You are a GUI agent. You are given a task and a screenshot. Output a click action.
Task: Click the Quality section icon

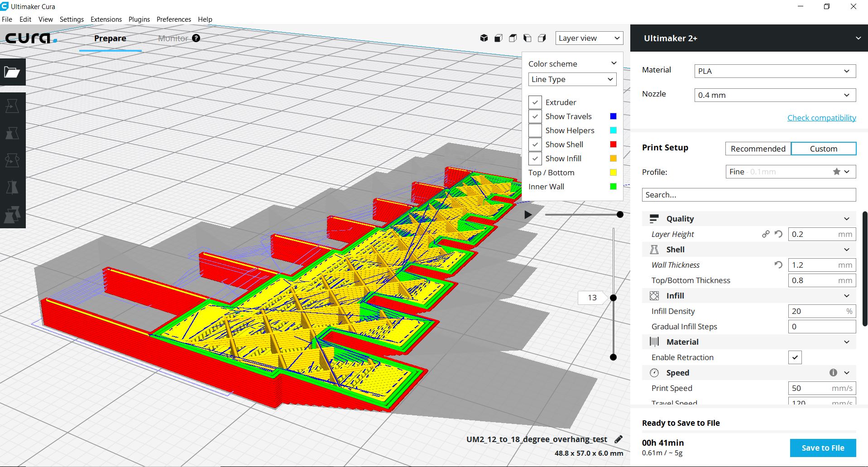click(x=654, y=219)
